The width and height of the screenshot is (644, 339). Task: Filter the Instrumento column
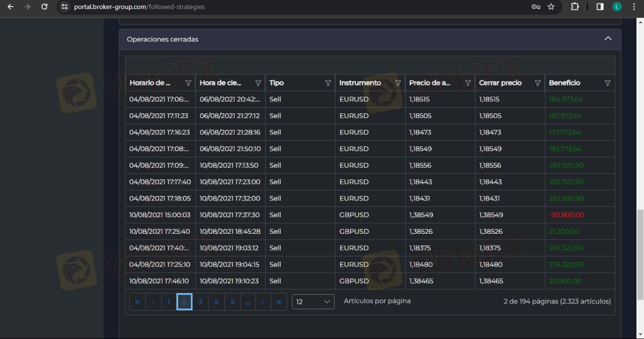[398, 83]
